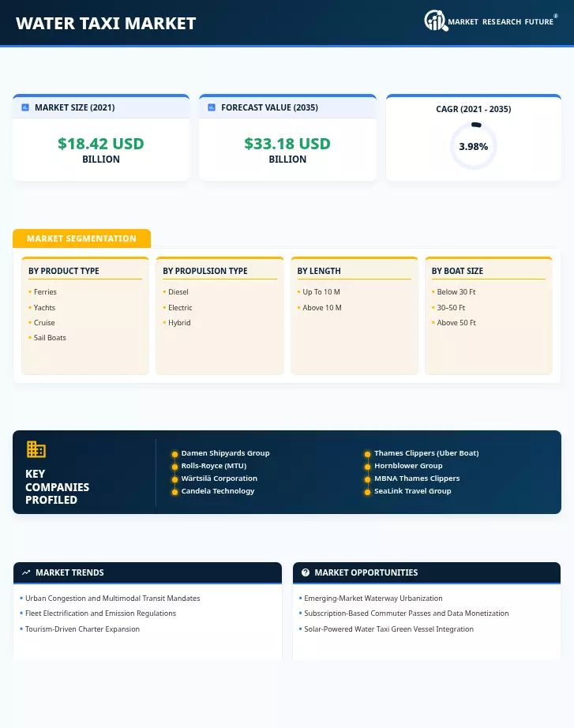The height and width of the screenshot is (728, 574).
Task: Click the building icon above Key Companies Profiled
Action: (36, 449)
